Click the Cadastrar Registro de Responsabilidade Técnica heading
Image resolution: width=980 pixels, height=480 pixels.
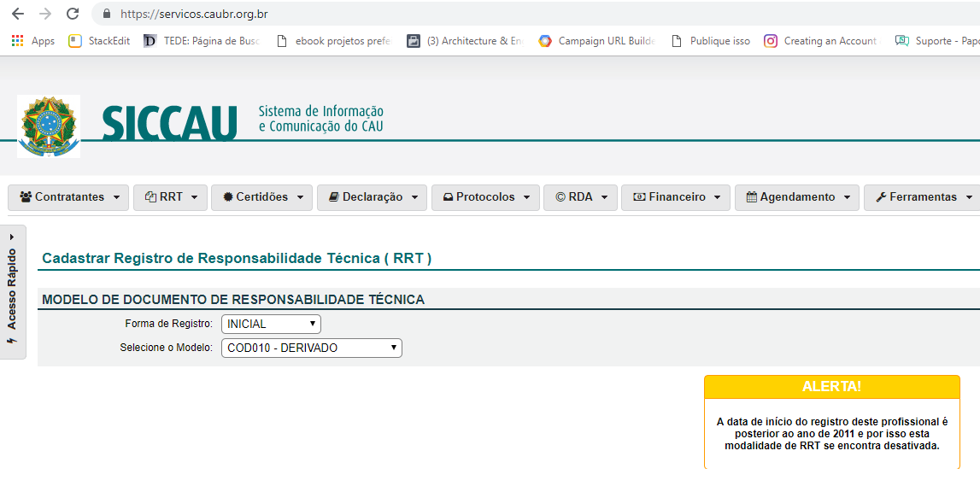[237, 258]
